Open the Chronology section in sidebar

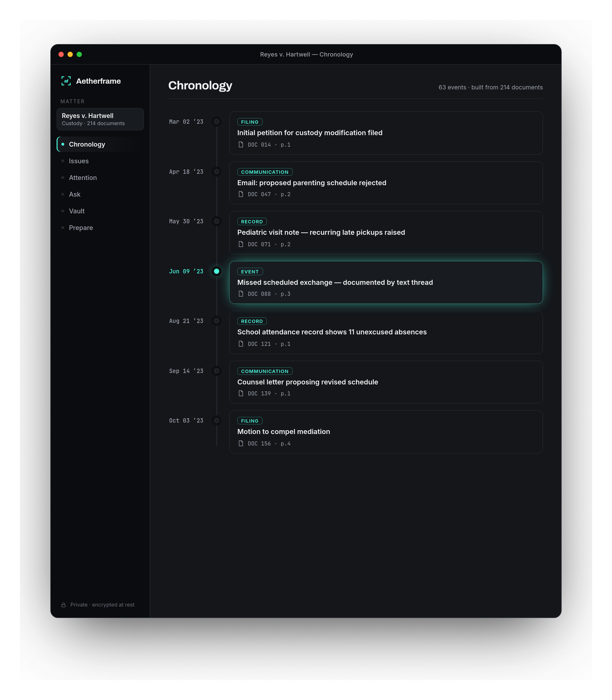(x=100, y=144)
